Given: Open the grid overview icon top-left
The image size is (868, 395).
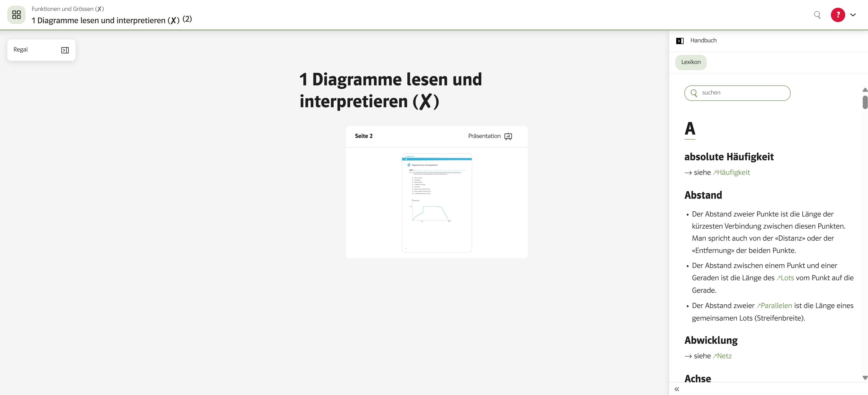Looking at the screenshot, I should tap(16, 15).
